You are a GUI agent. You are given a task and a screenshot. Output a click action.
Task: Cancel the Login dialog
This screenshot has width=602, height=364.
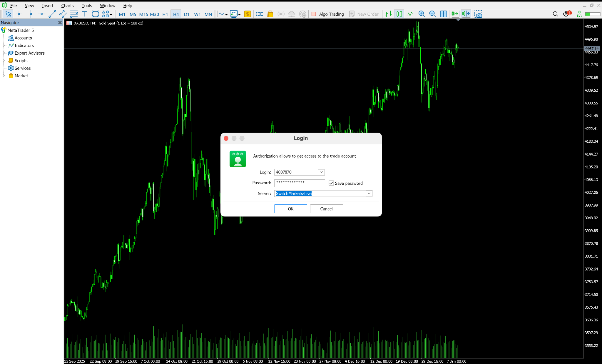326,208
